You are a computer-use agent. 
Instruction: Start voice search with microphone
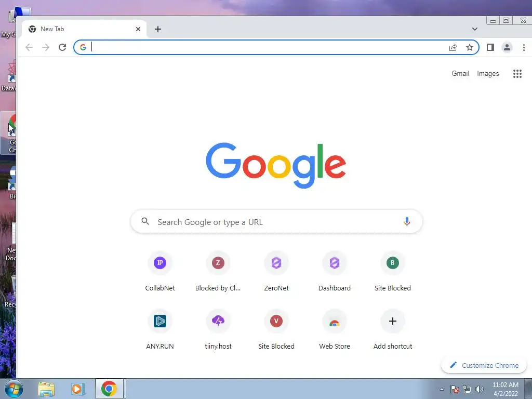click(407, 221)
